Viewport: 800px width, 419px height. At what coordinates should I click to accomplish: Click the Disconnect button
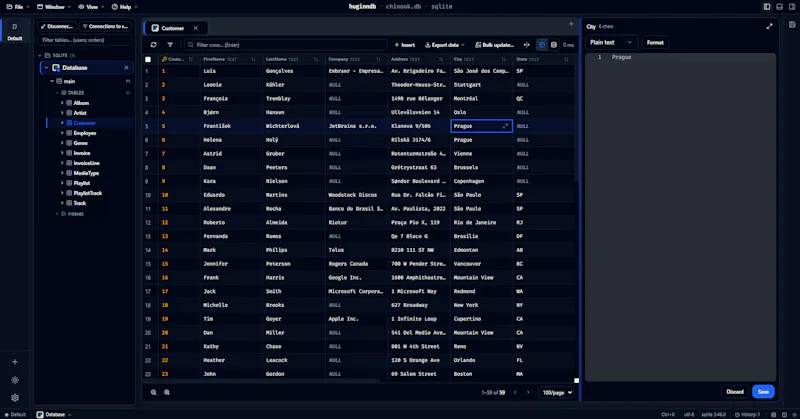57,27
